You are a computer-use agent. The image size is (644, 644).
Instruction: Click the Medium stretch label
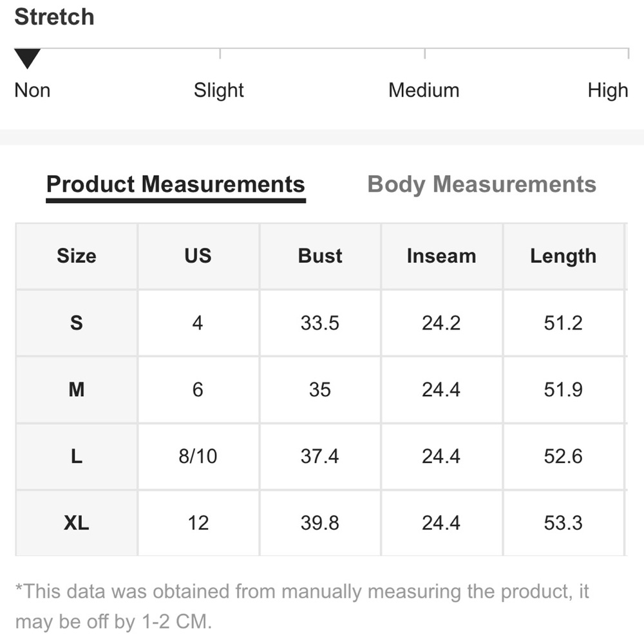[424, 90]
